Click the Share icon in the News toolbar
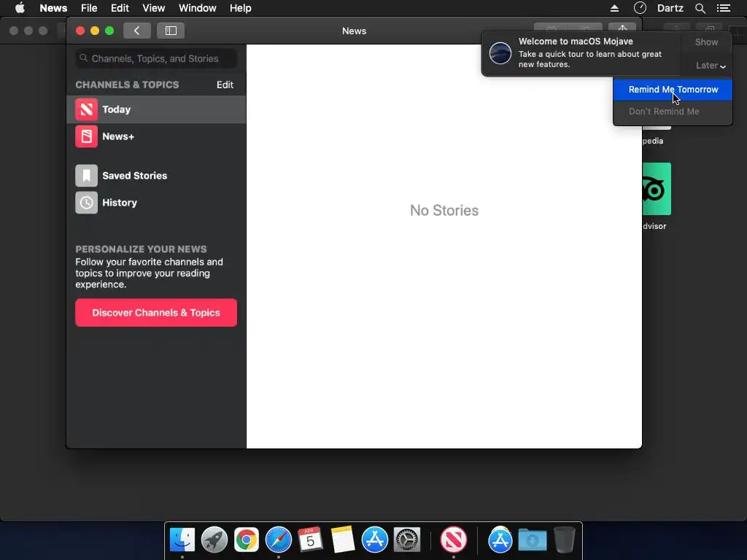 pyautogui.click(x=622, y=27)
